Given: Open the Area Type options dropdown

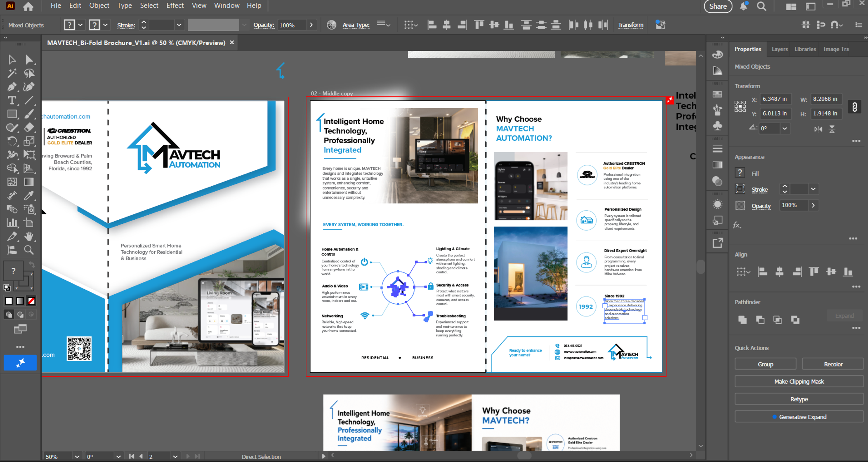Looking at the screenshot, I should point(383,24).
